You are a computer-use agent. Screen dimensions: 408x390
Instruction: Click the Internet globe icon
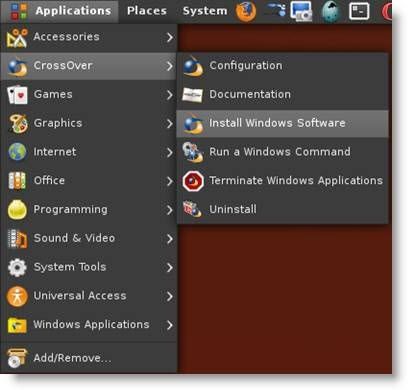(17, 152)
